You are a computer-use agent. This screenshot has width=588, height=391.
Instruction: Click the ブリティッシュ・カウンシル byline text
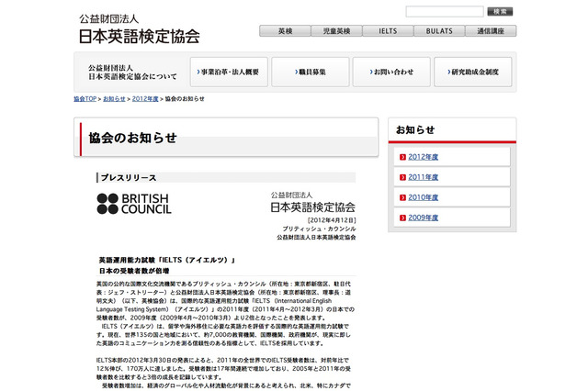coord(319,229)
